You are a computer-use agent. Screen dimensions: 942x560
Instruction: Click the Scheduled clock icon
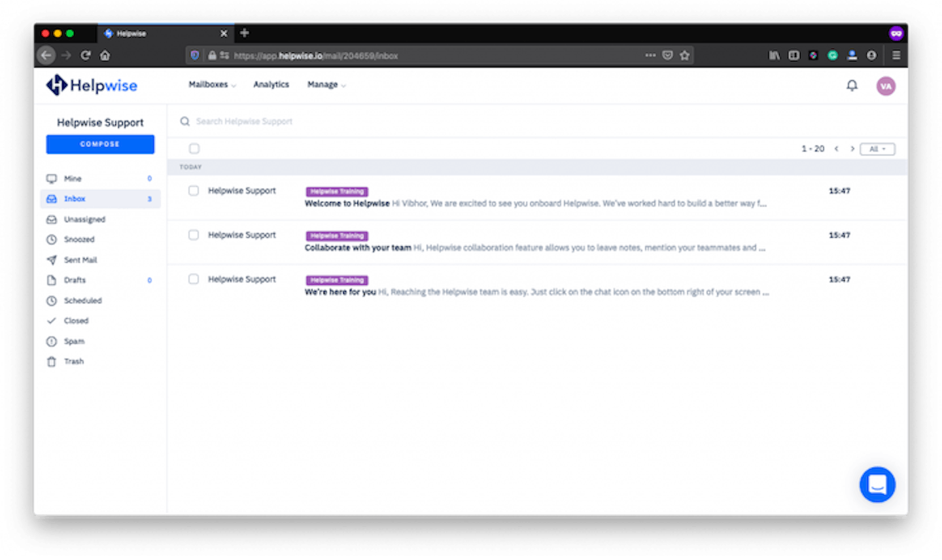tap(52, 301)
